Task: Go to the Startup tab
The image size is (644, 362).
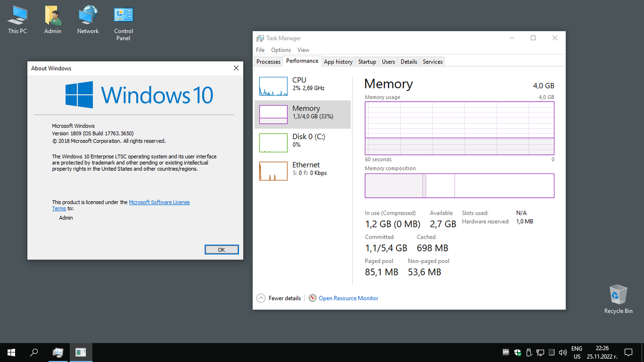Action: [x=367, y=62]
